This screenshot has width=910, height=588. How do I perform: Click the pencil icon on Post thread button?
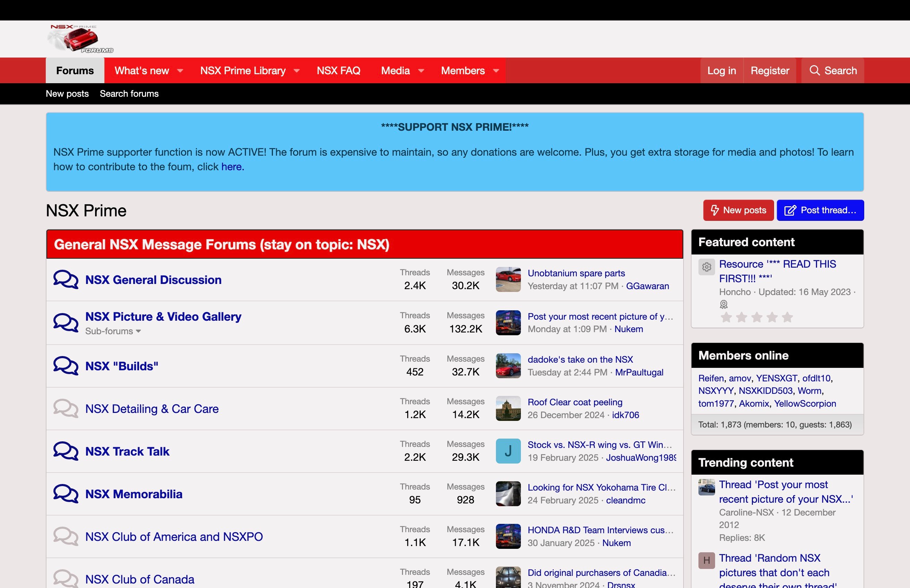click(790, 210)
